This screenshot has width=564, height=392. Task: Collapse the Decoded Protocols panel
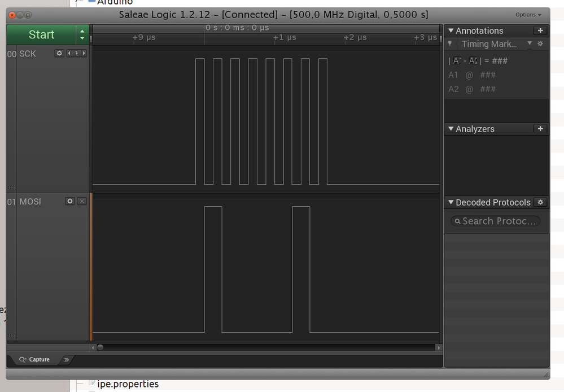(451, 202)
